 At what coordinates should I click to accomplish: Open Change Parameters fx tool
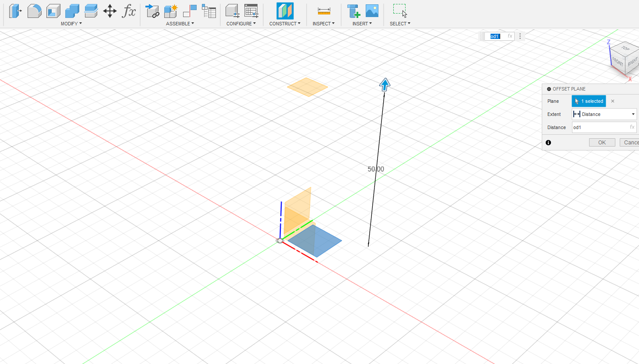[x=129, y=11]
